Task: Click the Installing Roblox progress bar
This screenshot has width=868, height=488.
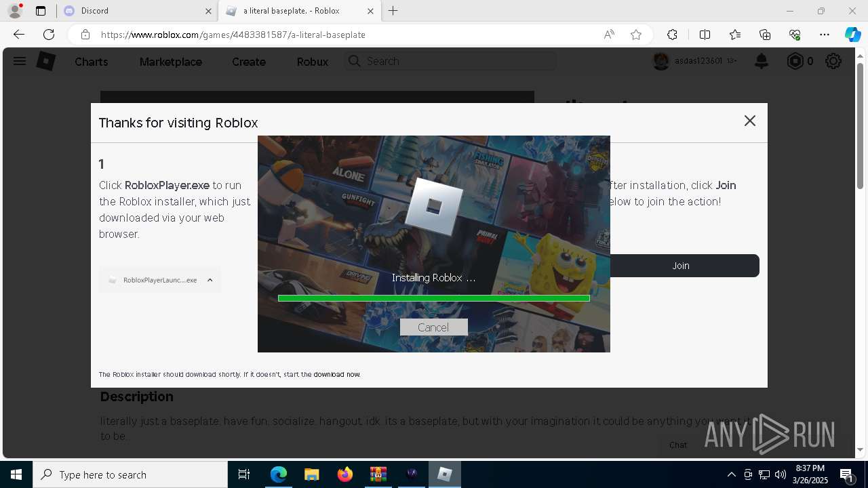Action: coord(434,298)
